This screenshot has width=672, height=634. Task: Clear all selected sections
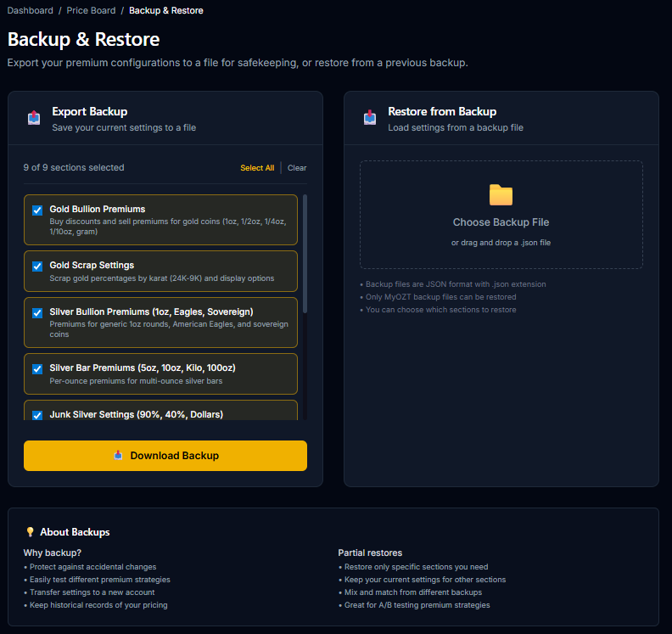tap(297, 168)
